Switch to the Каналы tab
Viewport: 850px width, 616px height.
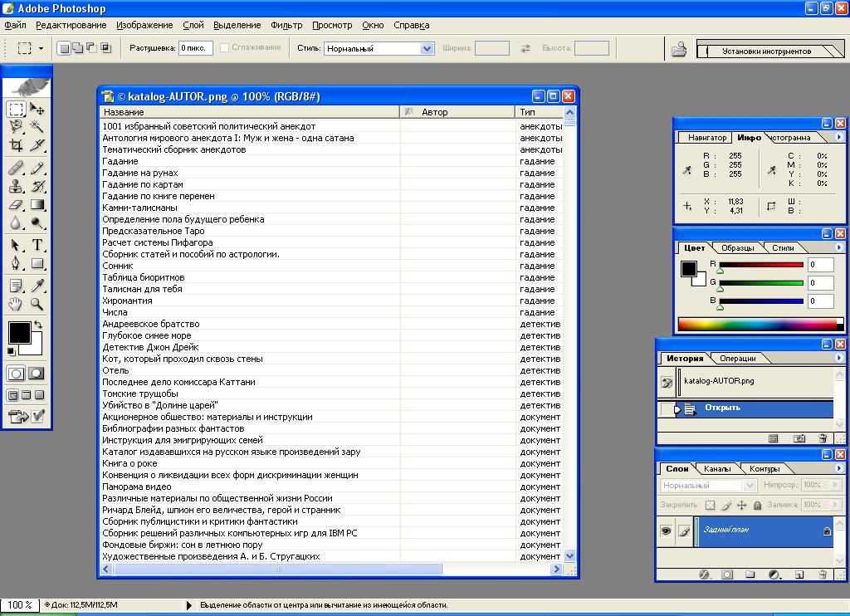pyautogui.click(x=716, y=468)
